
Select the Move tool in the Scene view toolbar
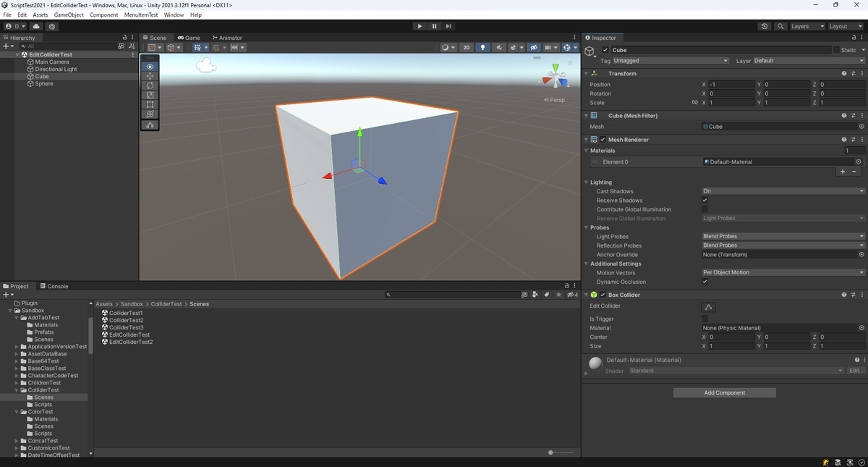click(x=150, y=75)
